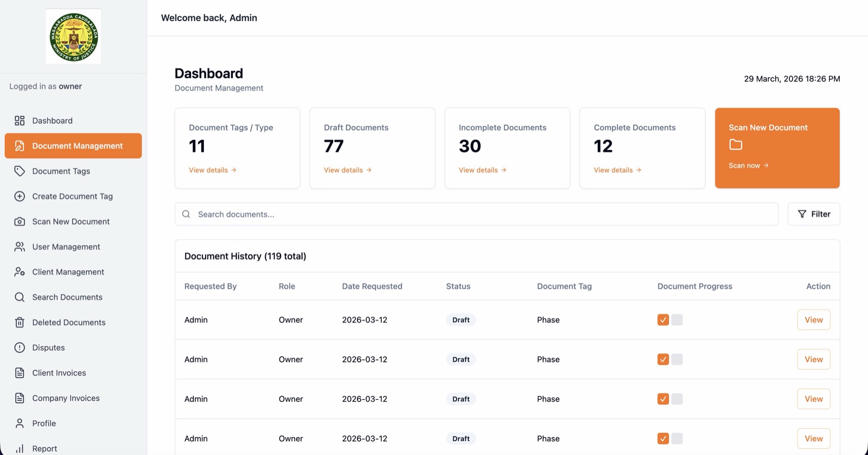Open Client Management section
This screenshot has width=868, height=455.
point(73,272)
